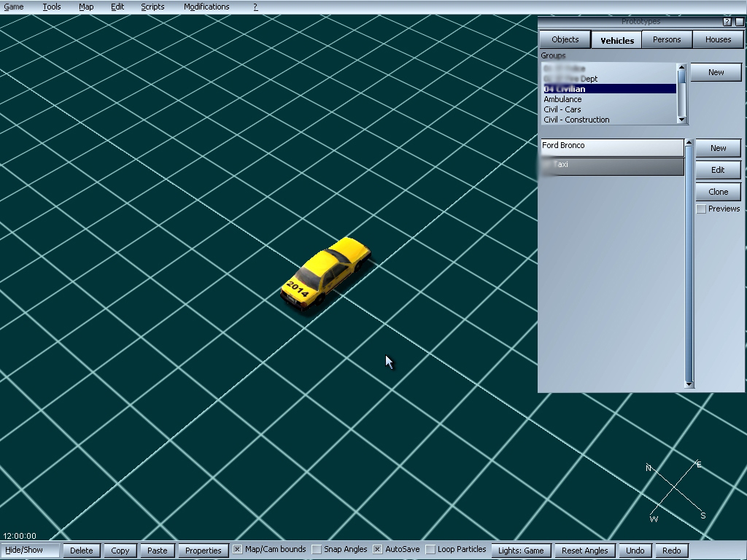
Task: Click the Clone prototype button
Action: click(718, 192)
